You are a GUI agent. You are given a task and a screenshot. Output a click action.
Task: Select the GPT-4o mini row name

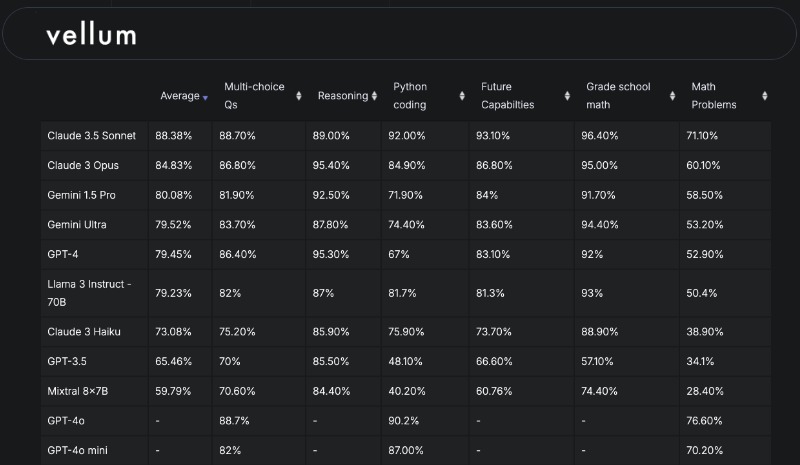[77, 451]
